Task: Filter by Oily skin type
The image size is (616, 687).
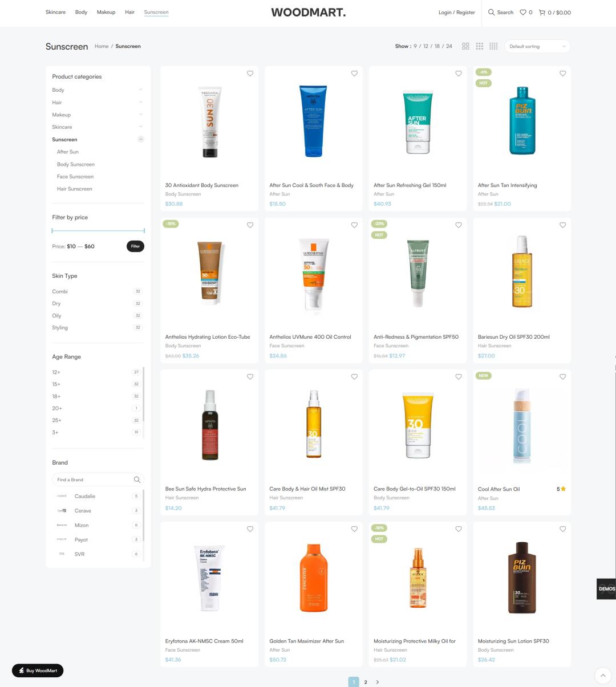Action: point(57,315)
